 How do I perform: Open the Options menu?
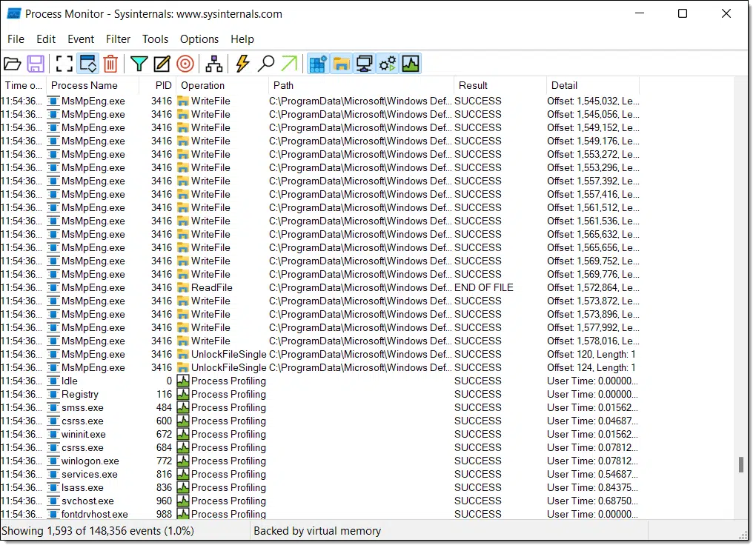(x=199, y=39)
